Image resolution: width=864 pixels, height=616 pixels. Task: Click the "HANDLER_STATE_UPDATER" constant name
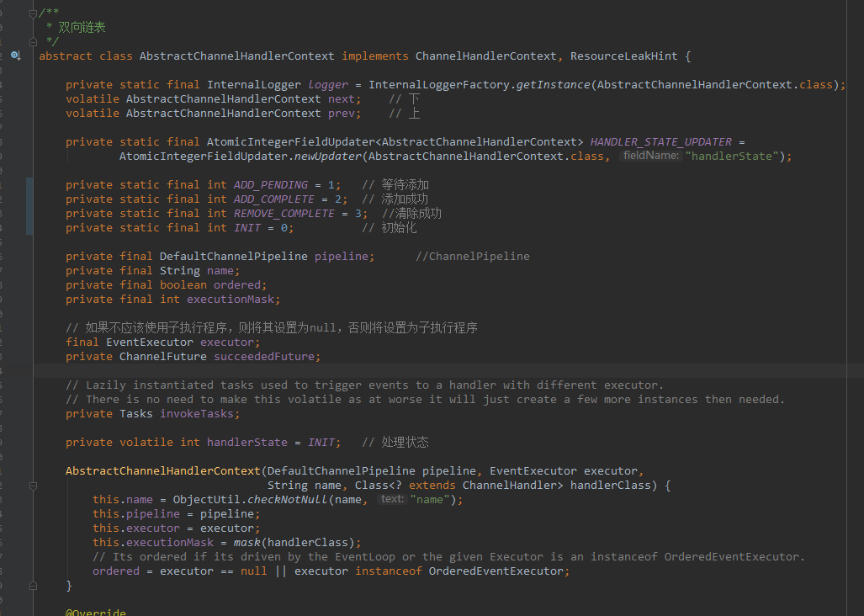[660, 142]
